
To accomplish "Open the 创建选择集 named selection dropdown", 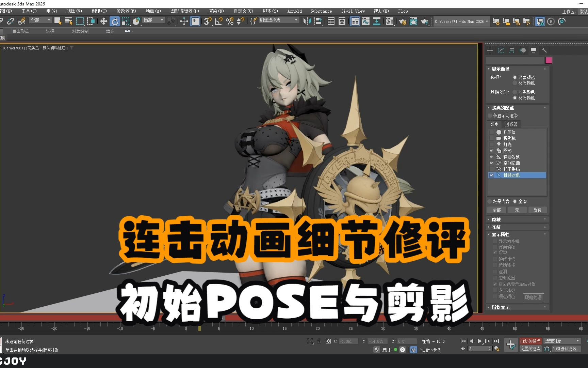I will [279, 20].
